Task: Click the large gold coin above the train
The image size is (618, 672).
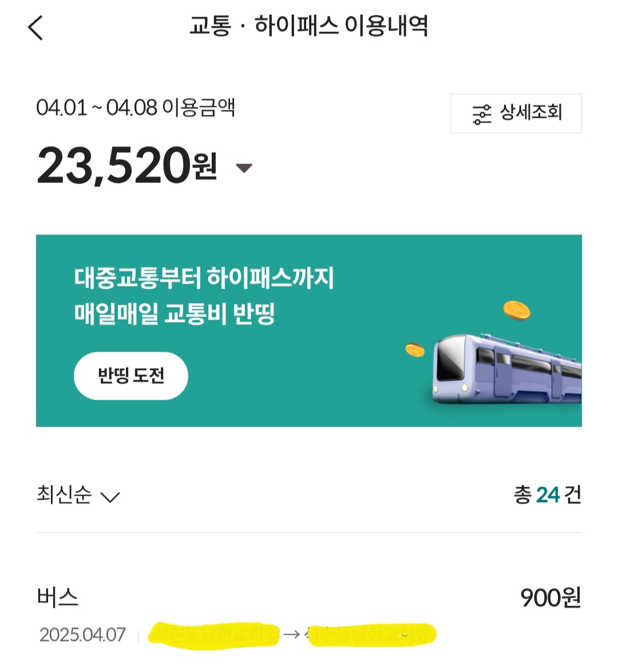Action: pyautogui.click(x=516, y=311)
